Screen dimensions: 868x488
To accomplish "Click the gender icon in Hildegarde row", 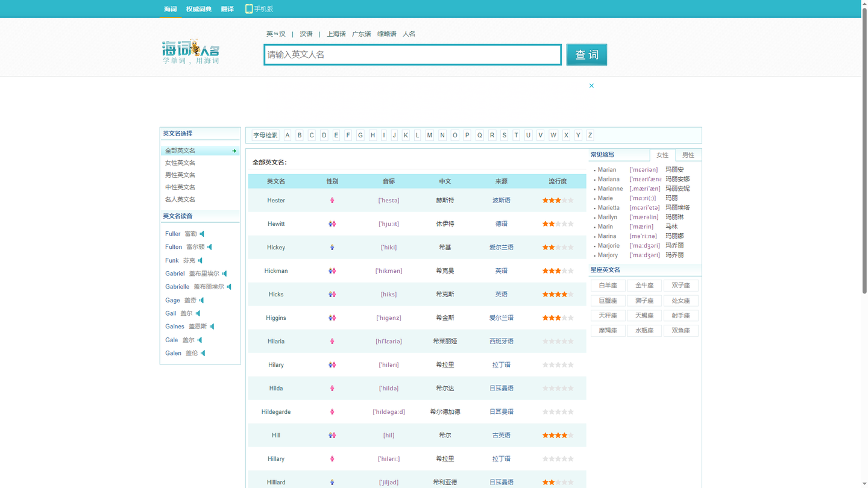I will tap(332, 411).
